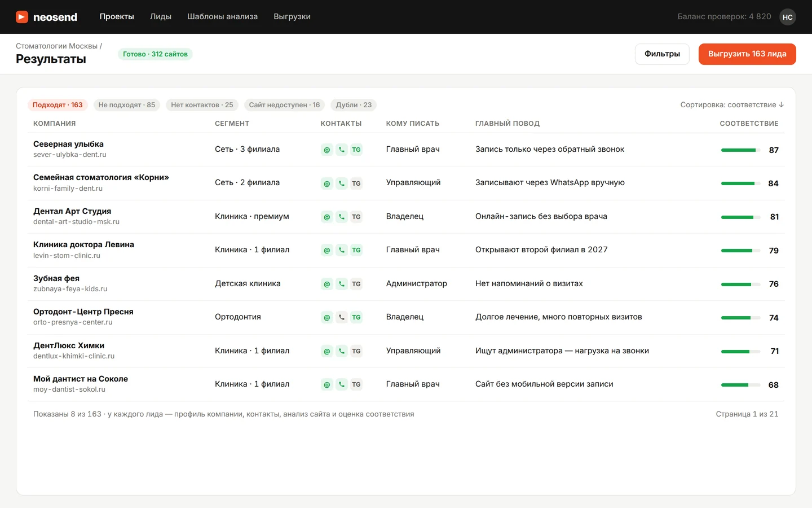Click the Компания column header

pyautogui.click(x=54, y=124)
